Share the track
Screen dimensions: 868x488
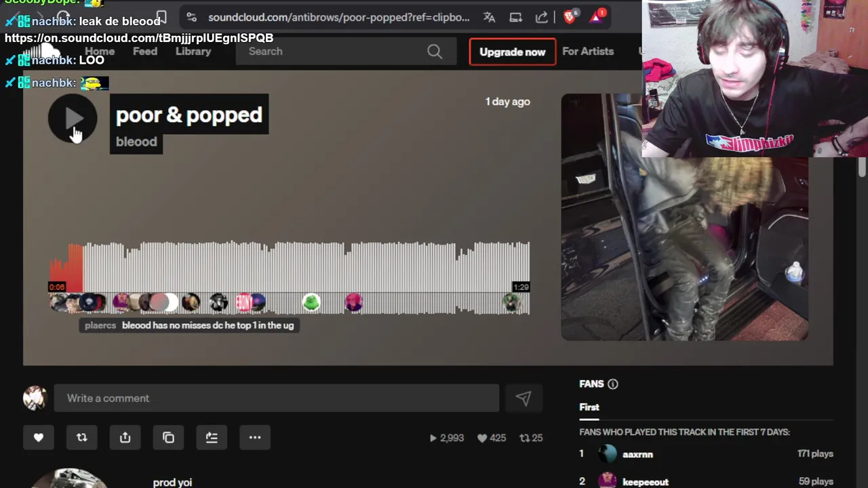(125, 438)
